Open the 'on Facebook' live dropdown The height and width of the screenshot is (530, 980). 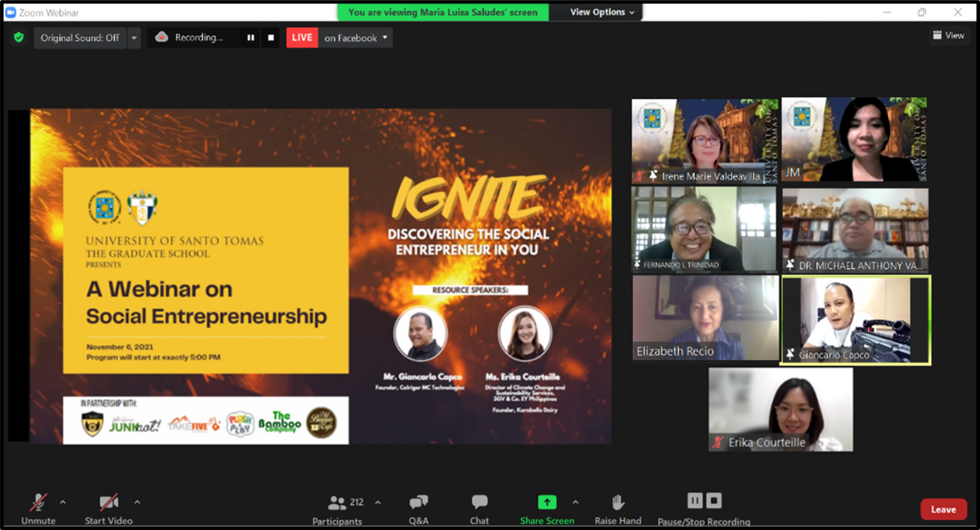[355, 38]
